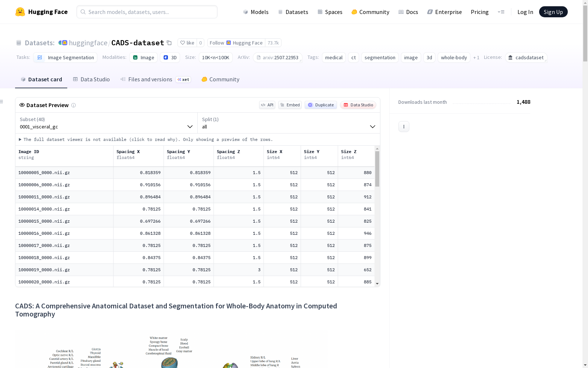Open Models in the top navigation
The image size is (588, 368).
coord(256,12)
